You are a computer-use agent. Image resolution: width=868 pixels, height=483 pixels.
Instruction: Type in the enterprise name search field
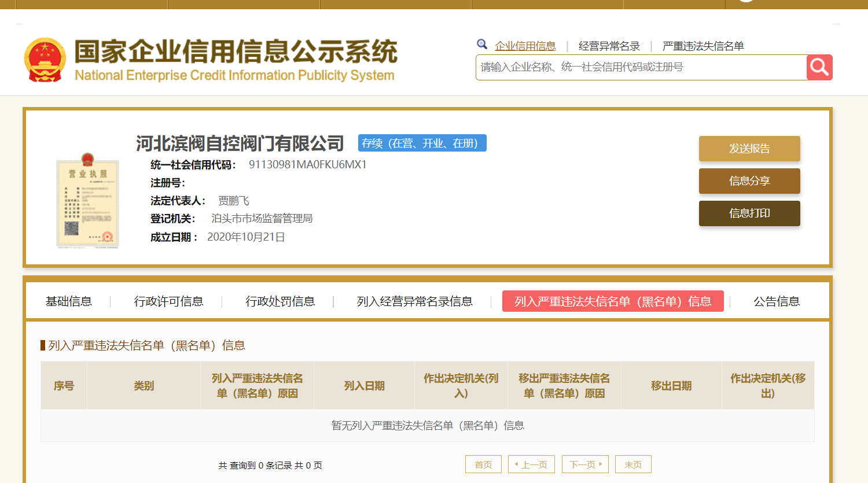click(x=641, y=68)
